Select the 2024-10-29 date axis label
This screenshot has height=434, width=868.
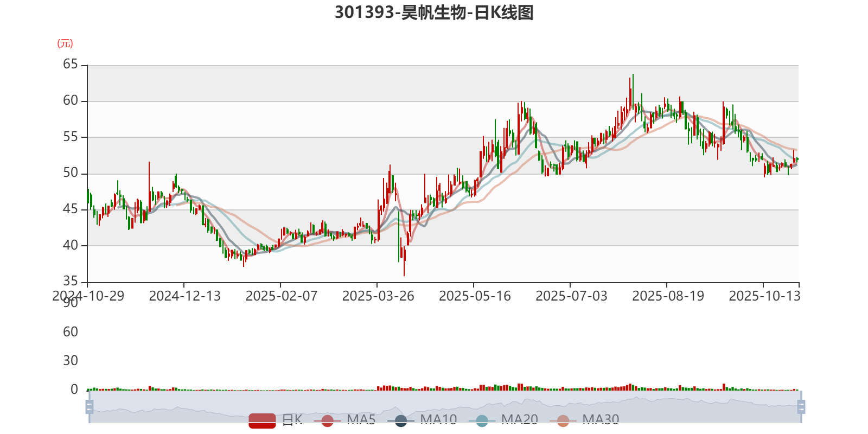tap(88, 296)
